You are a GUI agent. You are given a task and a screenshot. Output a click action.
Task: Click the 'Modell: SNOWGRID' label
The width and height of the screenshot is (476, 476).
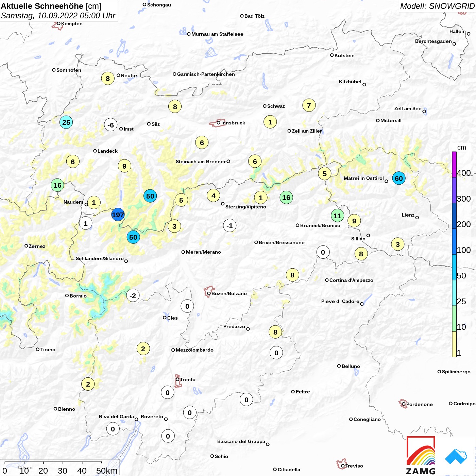click(x=437, y=6)
